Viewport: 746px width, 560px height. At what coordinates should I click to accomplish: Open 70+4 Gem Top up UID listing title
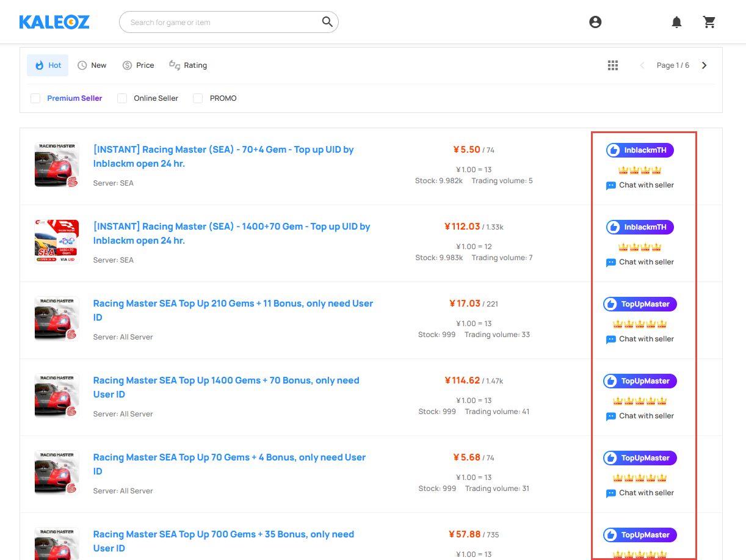click(223, 156)
